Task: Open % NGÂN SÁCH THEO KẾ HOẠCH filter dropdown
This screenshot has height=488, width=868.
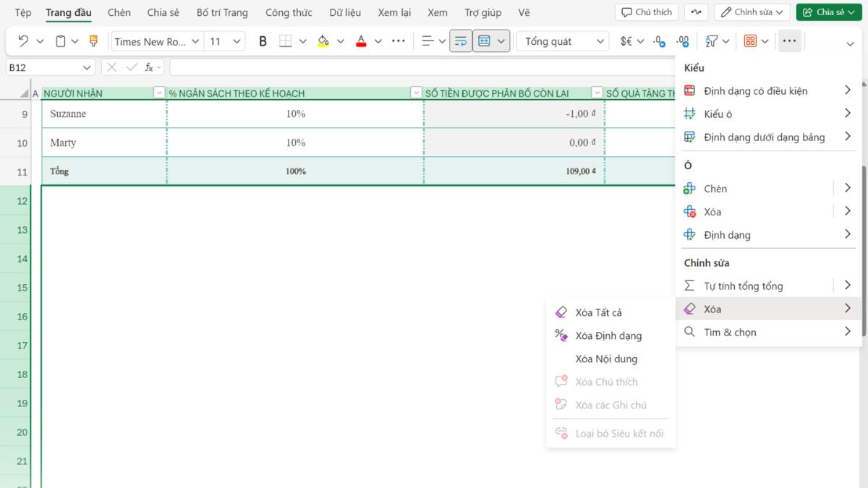Action: (x=416, y=93)
